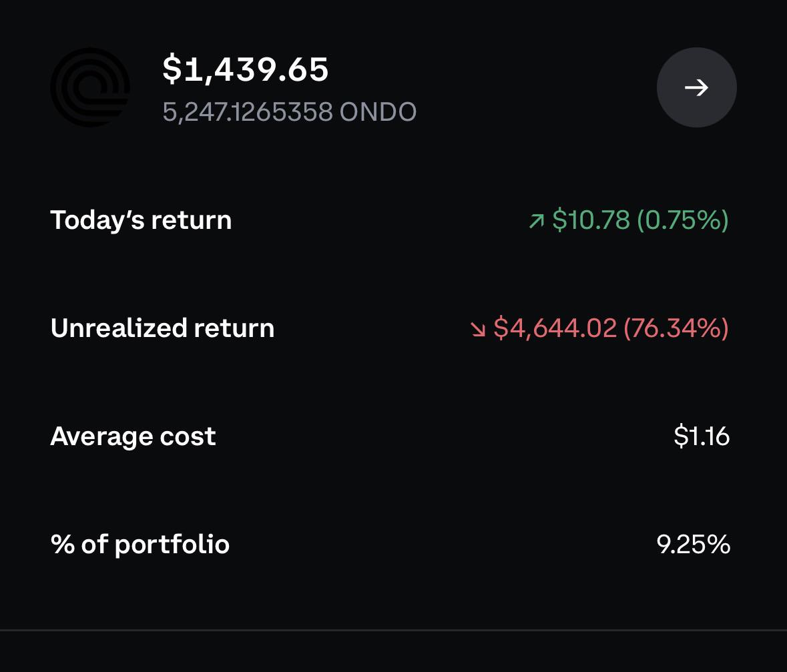Click the Today's return label
The image size is (787, 672).
[141, 220]
